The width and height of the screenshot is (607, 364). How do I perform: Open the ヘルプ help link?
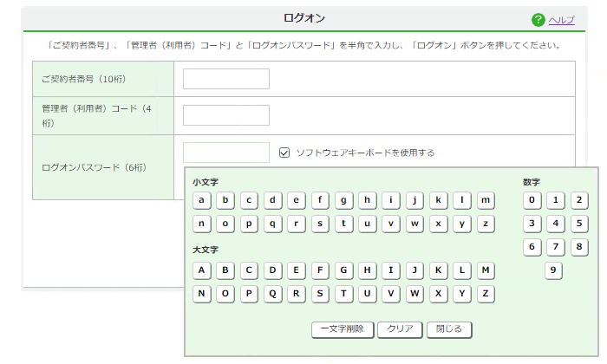562,20
